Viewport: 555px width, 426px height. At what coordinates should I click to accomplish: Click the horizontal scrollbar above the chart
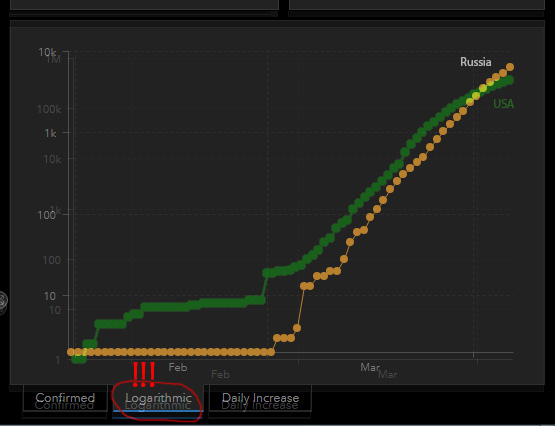pos(143,14)
